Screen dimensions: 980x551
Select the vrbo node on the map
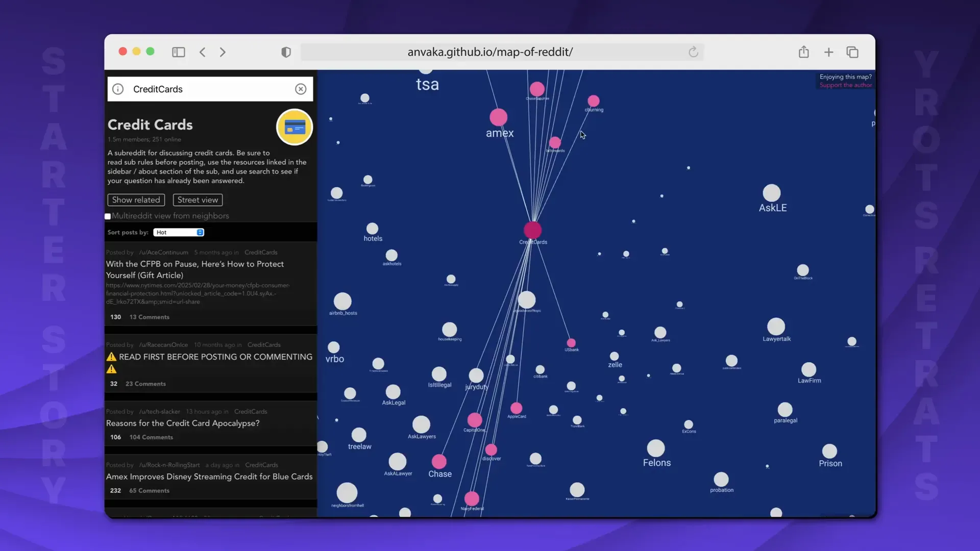coord(334,347)
